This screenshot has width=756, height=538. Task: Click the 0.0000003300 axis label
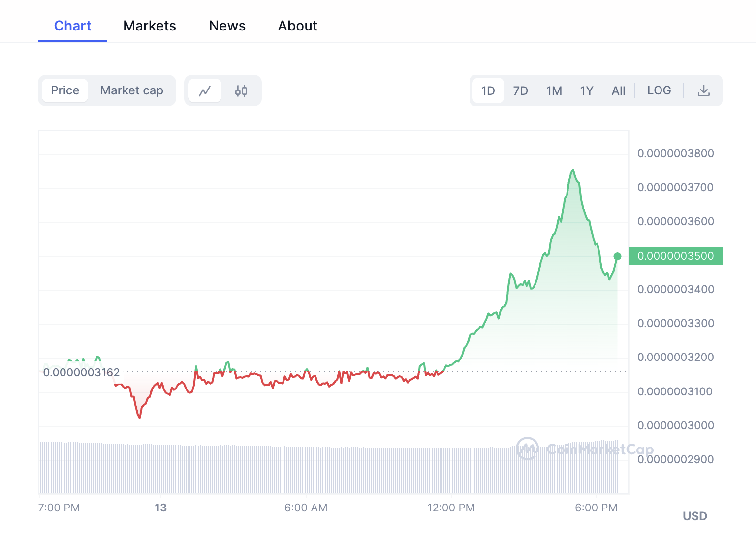coord(676,323)
